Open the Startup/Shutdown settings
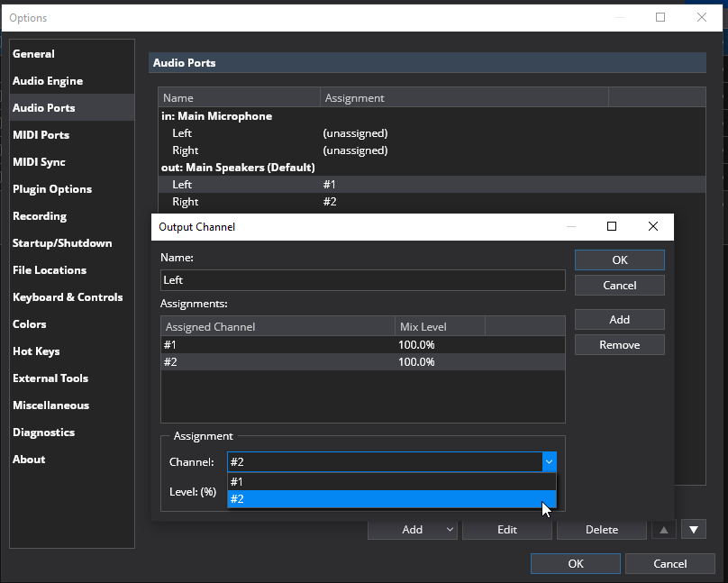Screen dimensions: 728x583 click(x=72, y=243)
